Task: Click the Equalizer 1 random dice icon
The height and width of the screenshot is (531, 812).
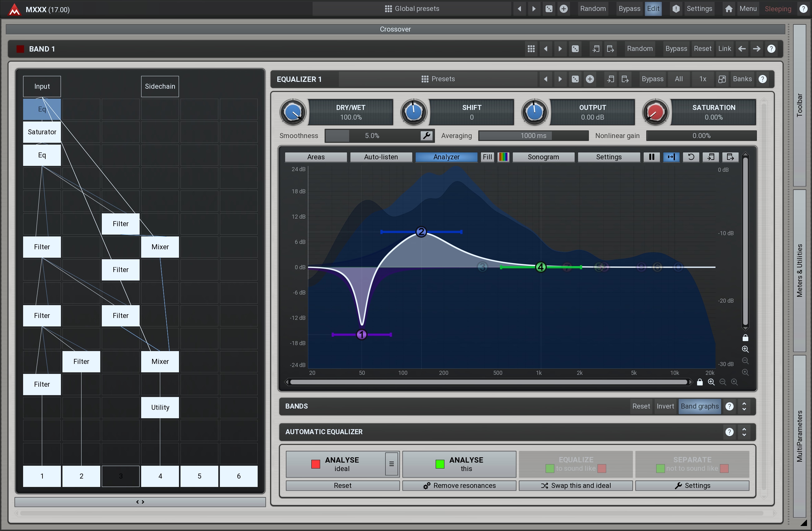Action: pos(575,79)
